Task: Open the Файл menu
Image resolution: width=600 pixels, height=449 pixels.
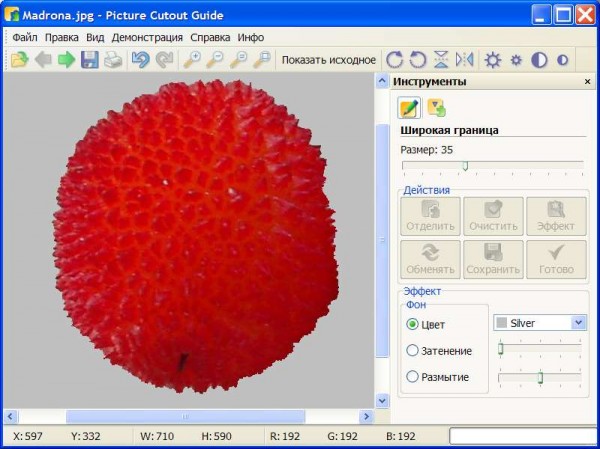Action: (25, 37)
